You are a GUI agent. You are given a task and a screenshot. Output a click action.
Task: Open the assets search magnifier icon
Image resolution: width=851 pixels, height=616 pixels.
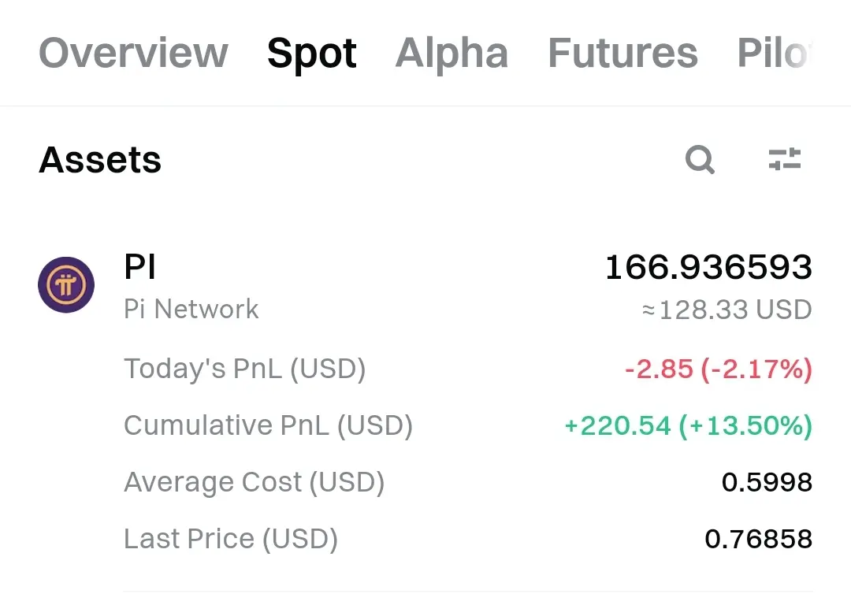(x=700, y=160)
